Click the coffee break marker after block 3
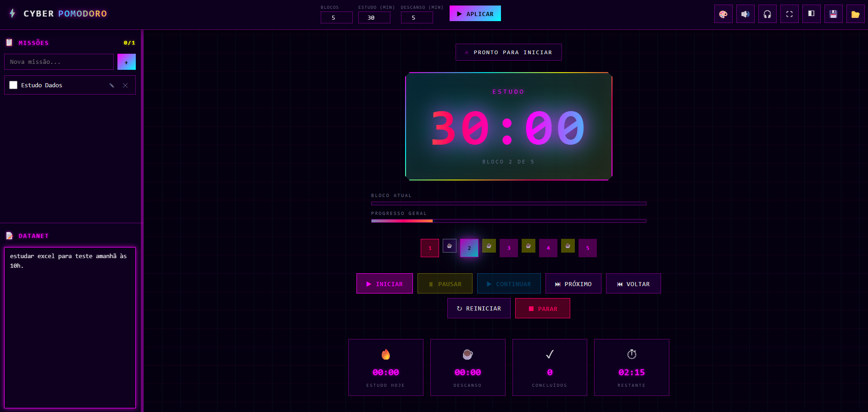The height and width of the screenshot is (412, 868). pos(529,246)
